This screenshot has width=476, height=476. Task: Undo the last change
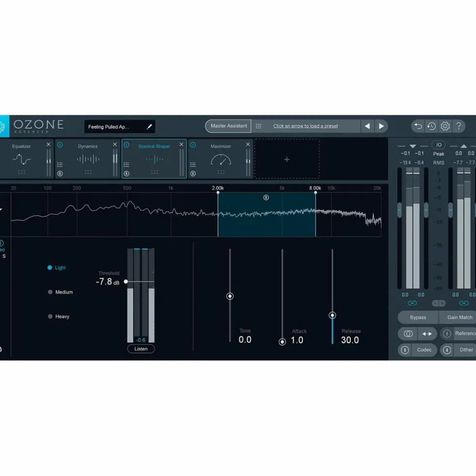pos(418,126)
